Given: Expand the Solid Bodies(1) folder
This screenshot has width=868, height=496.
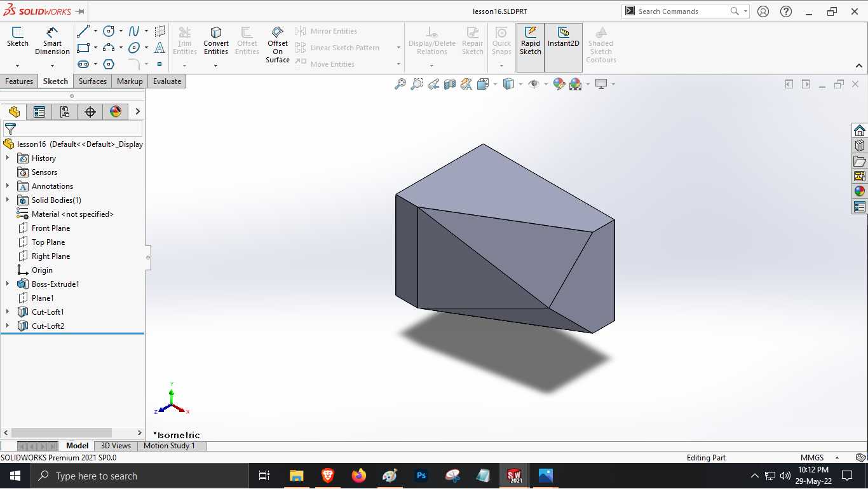Looking at the screenshot, I should (8, 200).
